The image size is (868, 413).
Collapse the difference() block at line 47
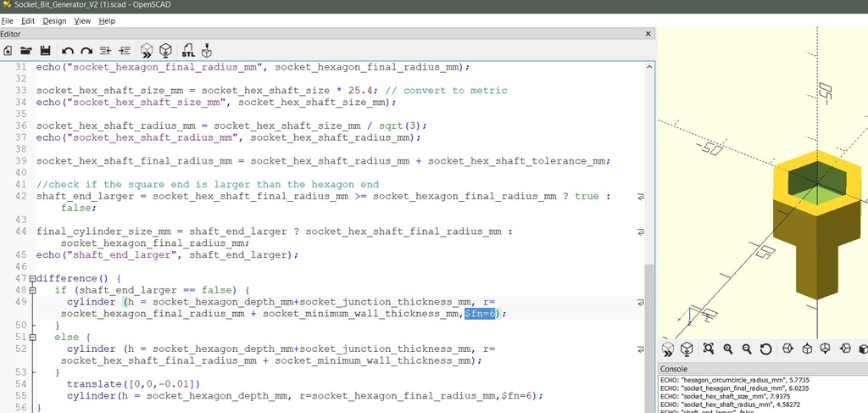click(x=32, y=278)
